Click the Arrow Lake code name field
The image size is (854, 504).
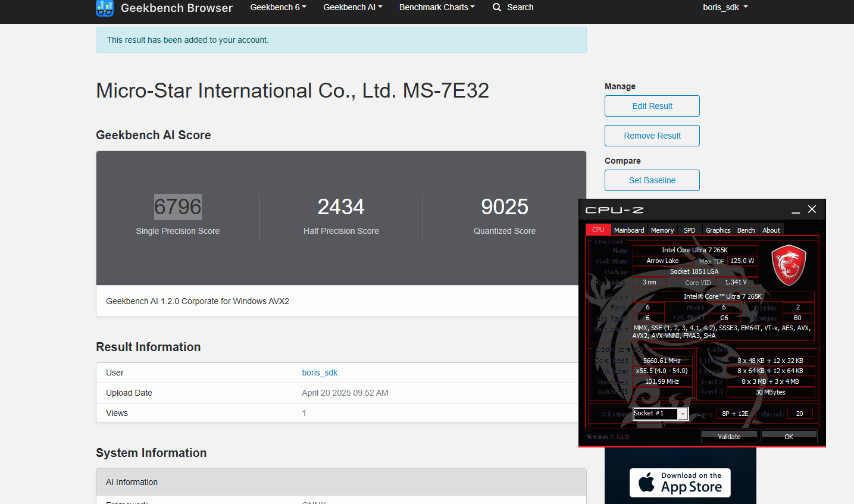point(662,261)
